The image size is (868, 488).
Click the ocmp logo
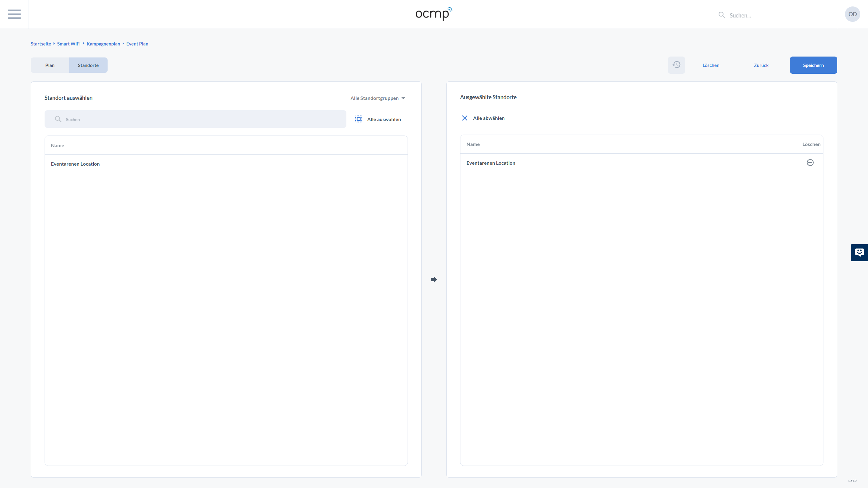pos(434,14)
